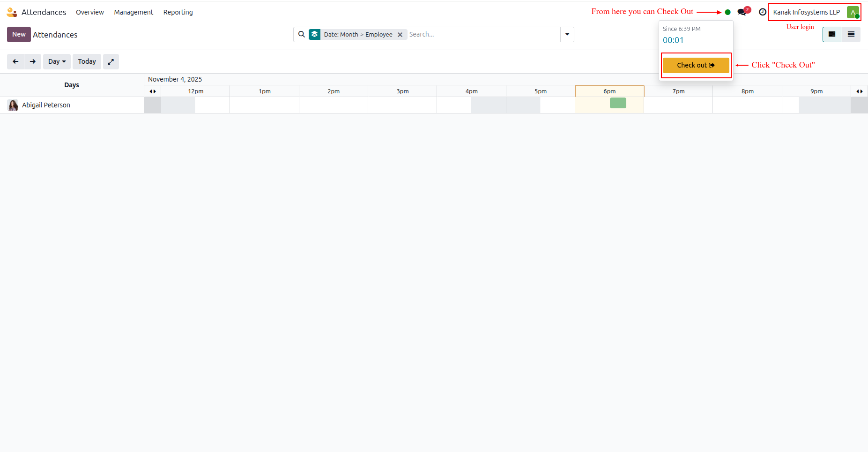Click Abigail Peterson's avatar thumbnail
Viewport: 868px width, 452px height.
[x=13, y=105]
